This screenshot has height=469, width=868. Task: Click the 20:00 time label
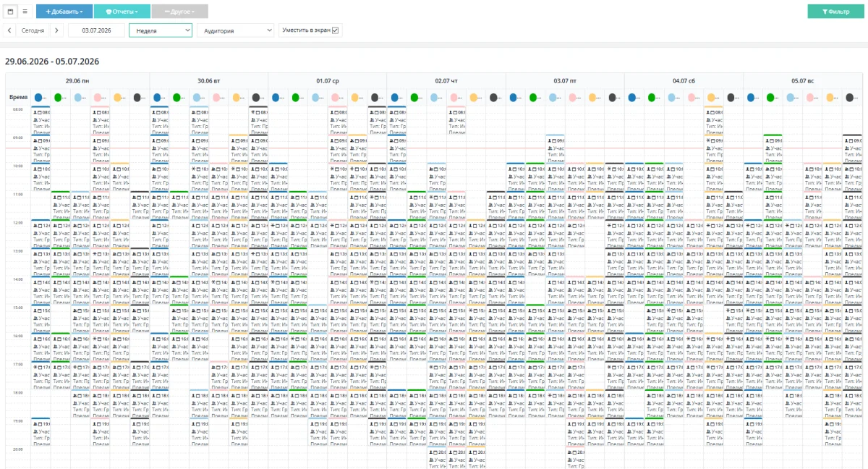[17, 449]
